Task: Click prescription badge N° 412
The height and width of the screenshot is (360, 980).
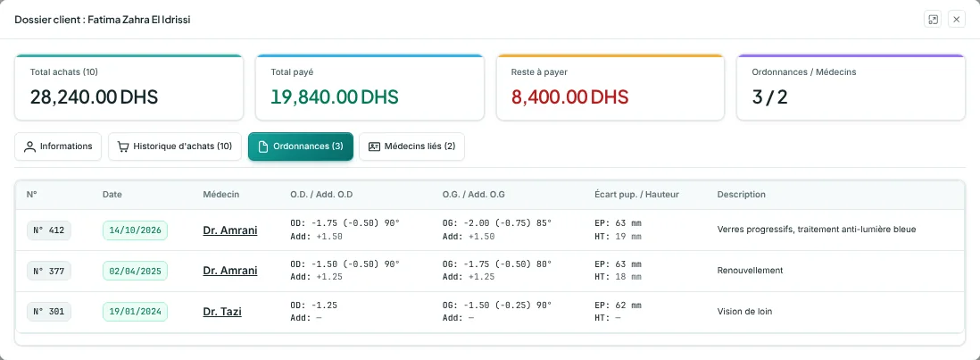Action: pos(49,230)
